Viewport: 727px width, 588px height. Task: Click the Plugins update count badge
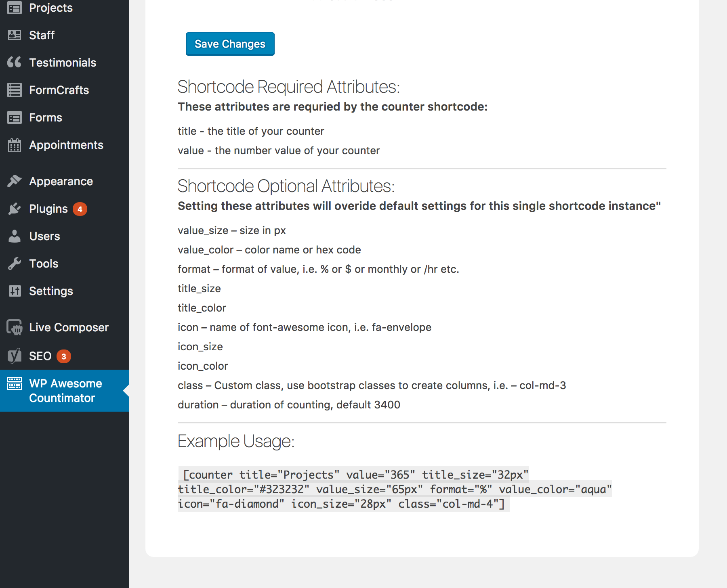[x=80, y=209]
